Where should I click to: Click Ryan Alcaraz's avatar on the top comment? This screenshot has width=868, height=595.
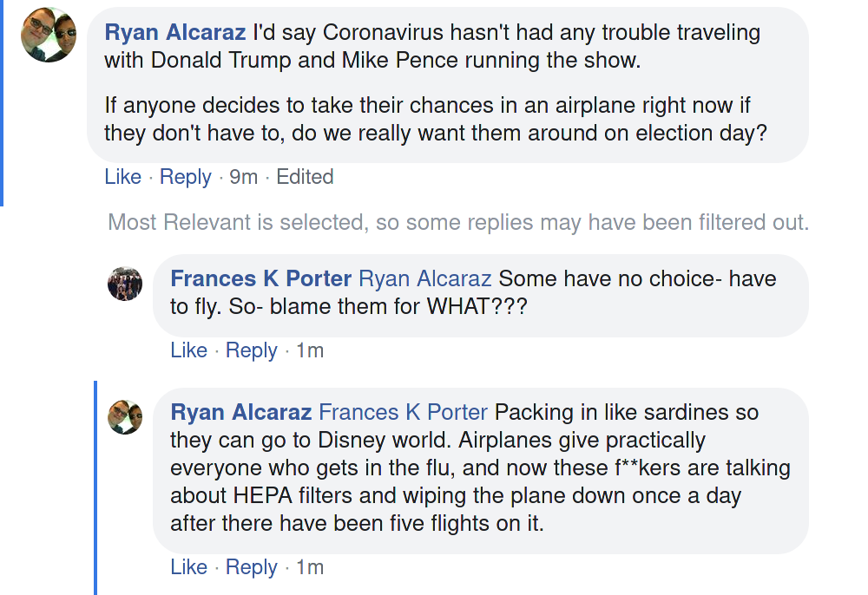coord(49,35)
